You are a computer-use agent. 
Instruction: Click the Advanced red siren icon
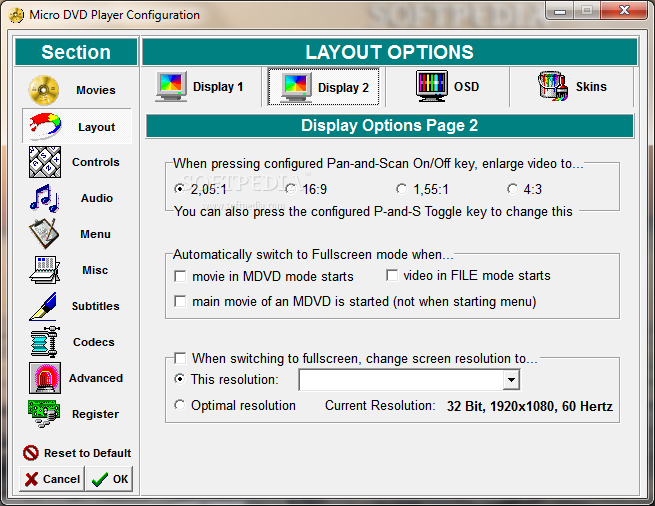click(x=45, y=378)
